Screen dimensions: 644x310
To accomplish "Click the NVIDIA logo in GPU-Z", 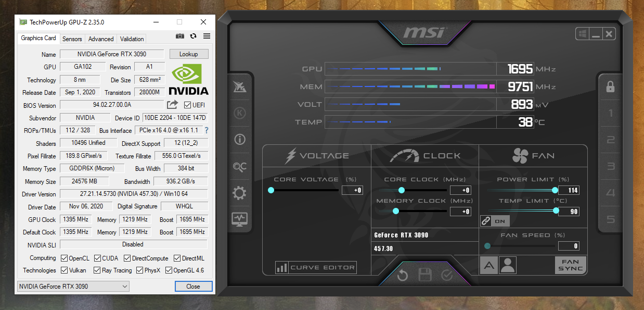I will click(188, 80).
